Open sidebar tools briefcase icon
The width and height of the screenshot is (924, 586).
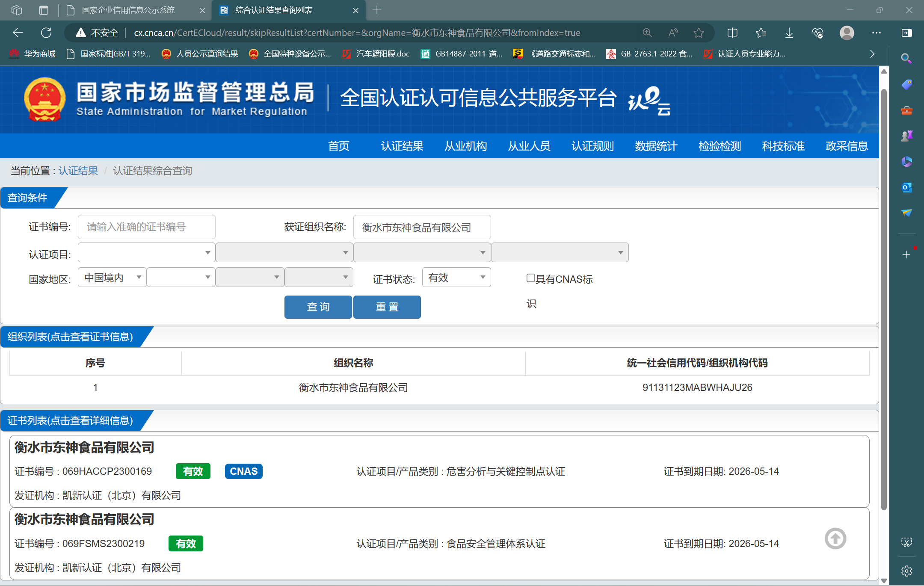906,111
